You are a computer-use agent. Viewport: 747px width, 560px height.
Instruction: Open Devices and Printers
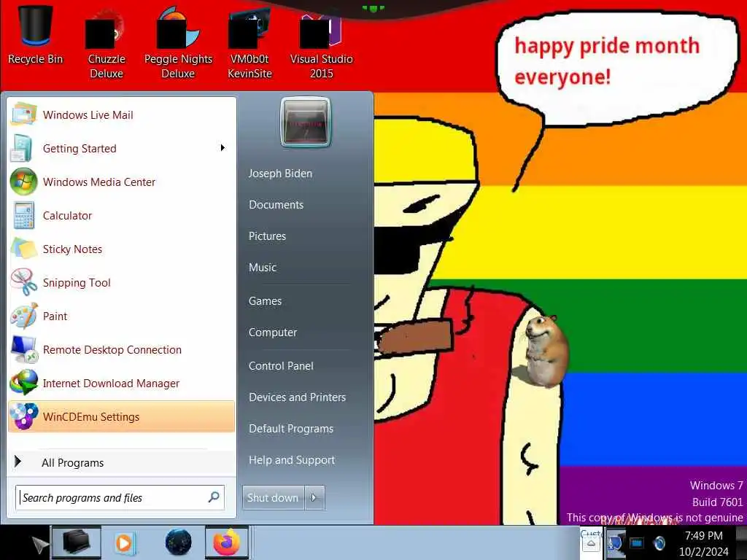pos(298,397)
